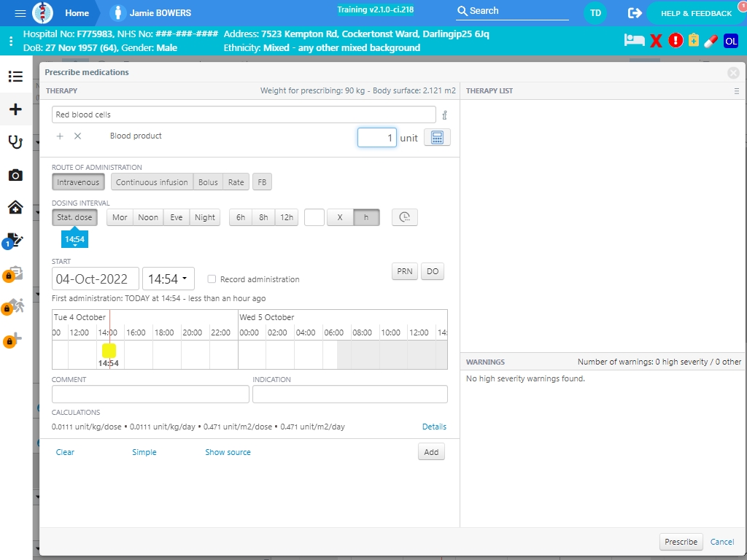Select the Rate option
Image resolution: width=747 pixels, height=560 pixels.
(236, 182)
